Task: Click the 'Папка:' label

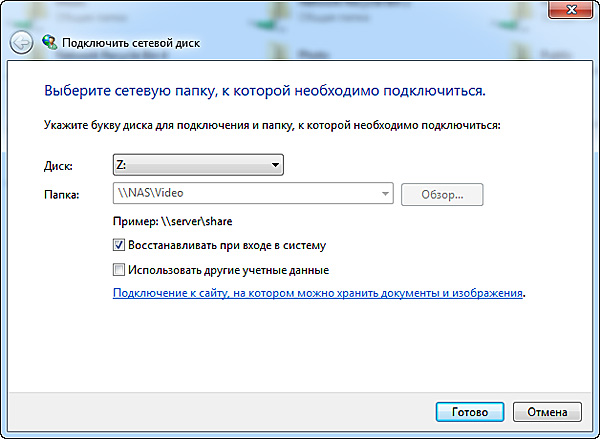Action: [62, 194]
